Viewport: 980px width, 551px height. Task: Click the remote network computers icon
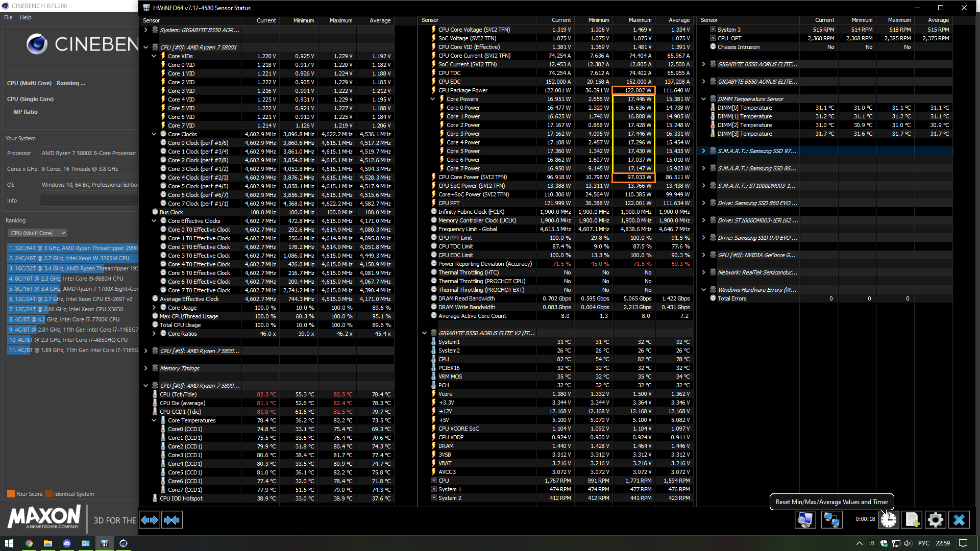coord(831,520)
